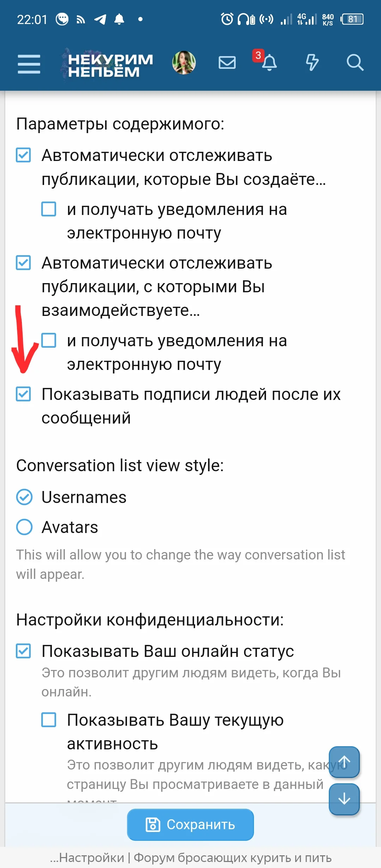Toggle Показывать Ваш онлайн статус checkbox

(x=24, y=651)
